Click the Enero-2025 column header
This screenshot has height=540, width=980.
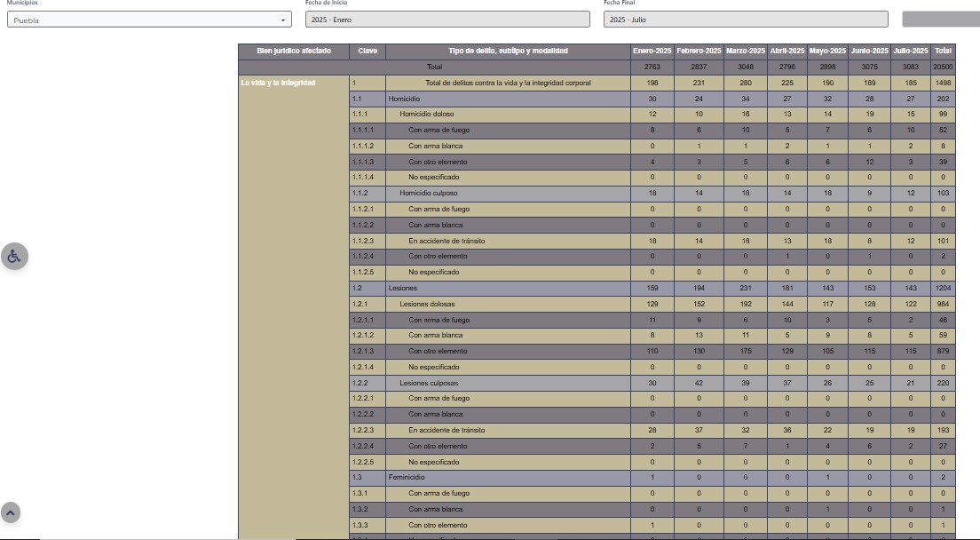click(652, 52)
